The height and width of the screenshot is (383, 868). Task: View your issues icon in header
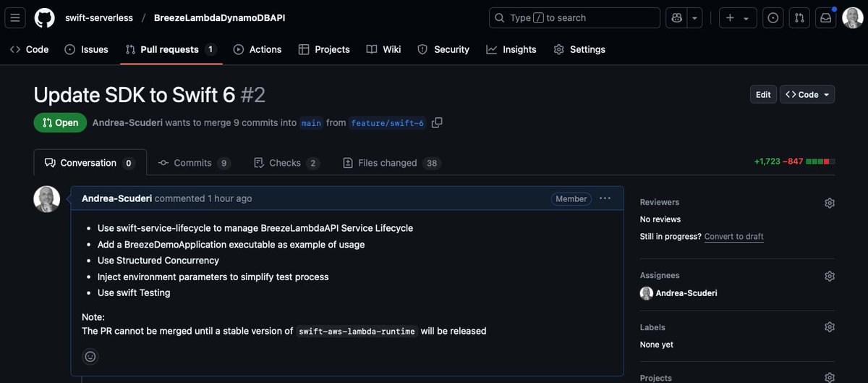pyautogui.click(x=773, y=18)
